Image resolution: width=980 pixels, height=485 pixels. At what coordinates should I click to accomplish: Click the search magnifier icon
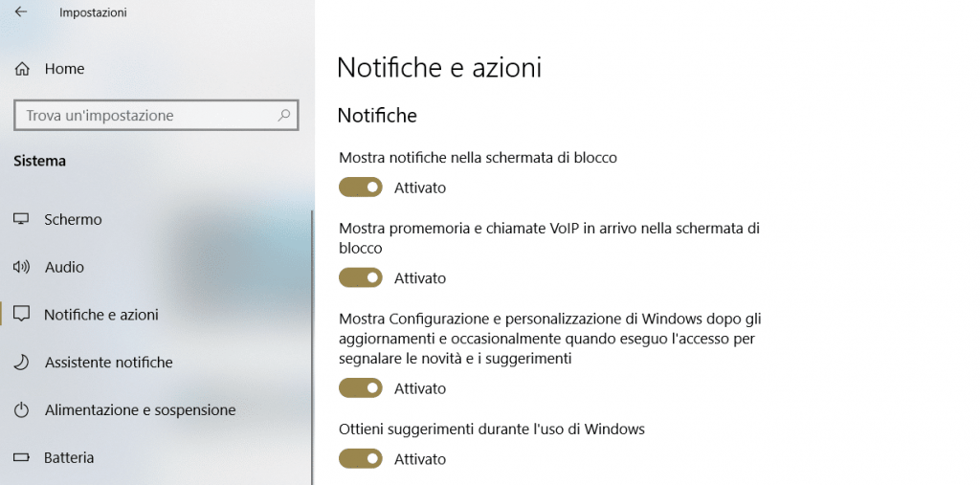(283, 115)
